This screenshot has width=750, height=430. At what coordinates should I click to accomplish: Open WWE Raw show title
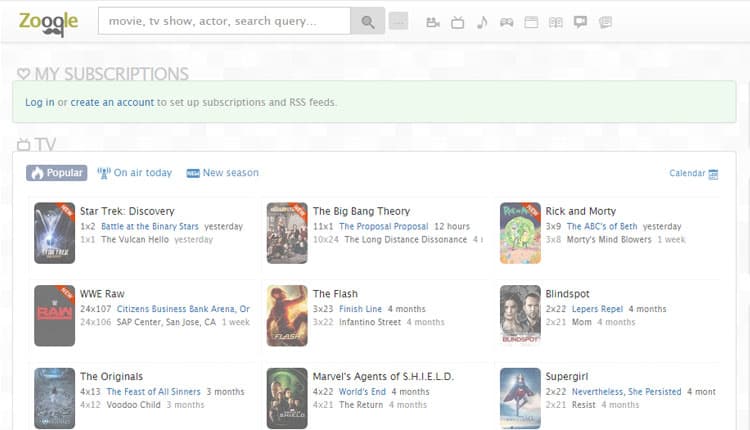click(102, 294)
